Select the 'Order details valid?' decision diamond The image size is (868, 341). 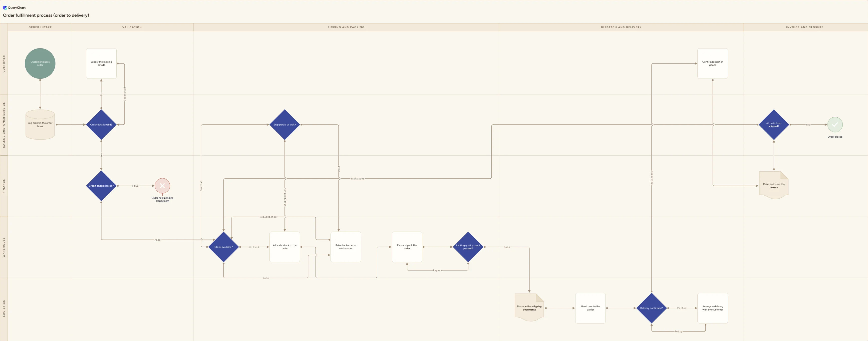coord(101,125)
